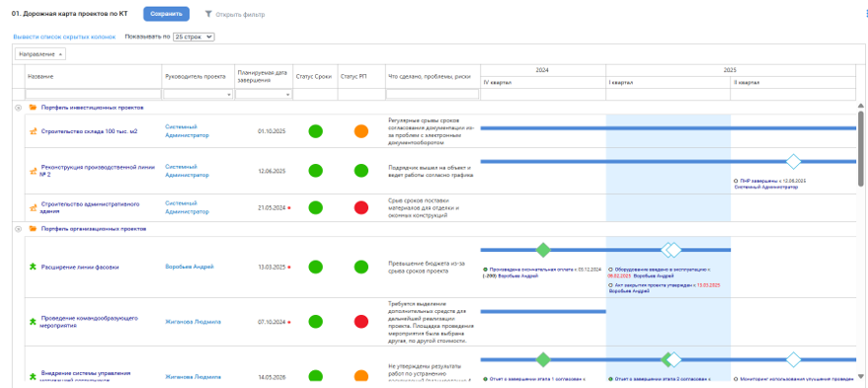This screenshot has width=868, height=388.
Task: Click project icon beside Реконструкция производственной линии № 2
Action: pos(33,171)
